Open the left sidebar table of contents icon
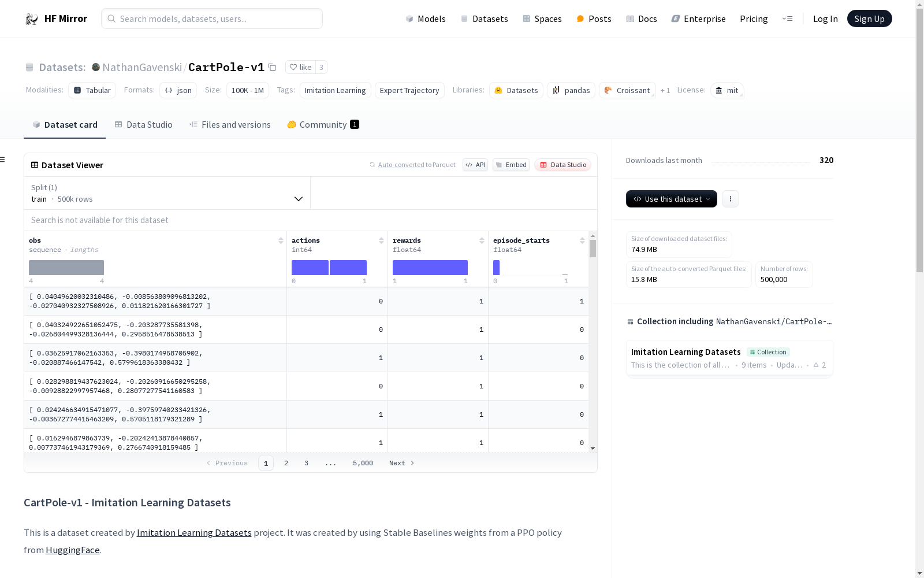Image resolution: width=924 pixels, height=578 pixels. [x=2, y=160]
